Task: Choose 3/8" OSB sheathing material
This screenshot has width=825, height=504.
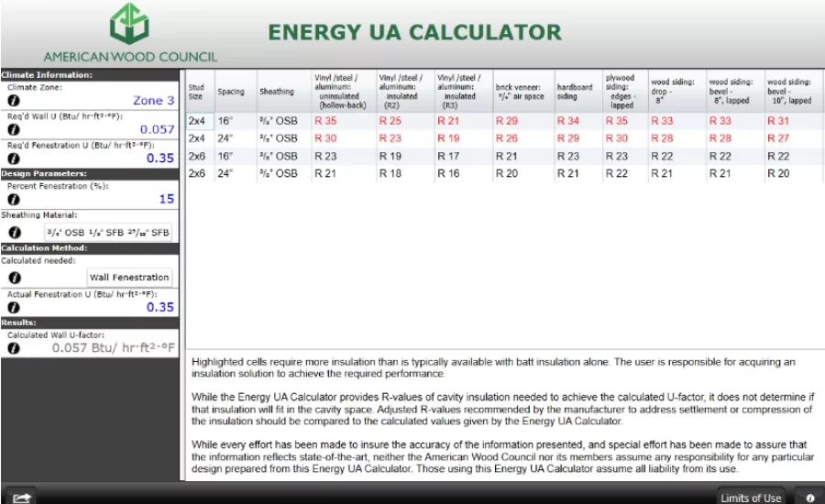Action: [66, 233]
